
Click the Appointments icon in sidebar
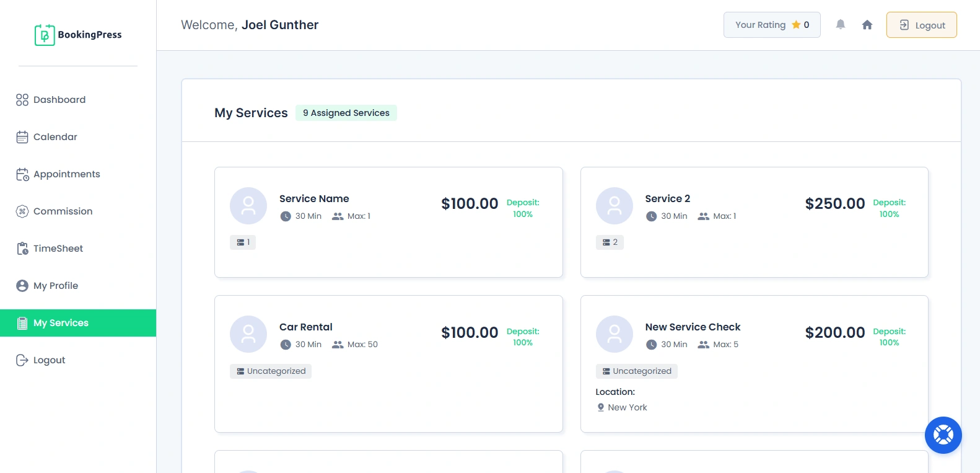tap(22, 174)
